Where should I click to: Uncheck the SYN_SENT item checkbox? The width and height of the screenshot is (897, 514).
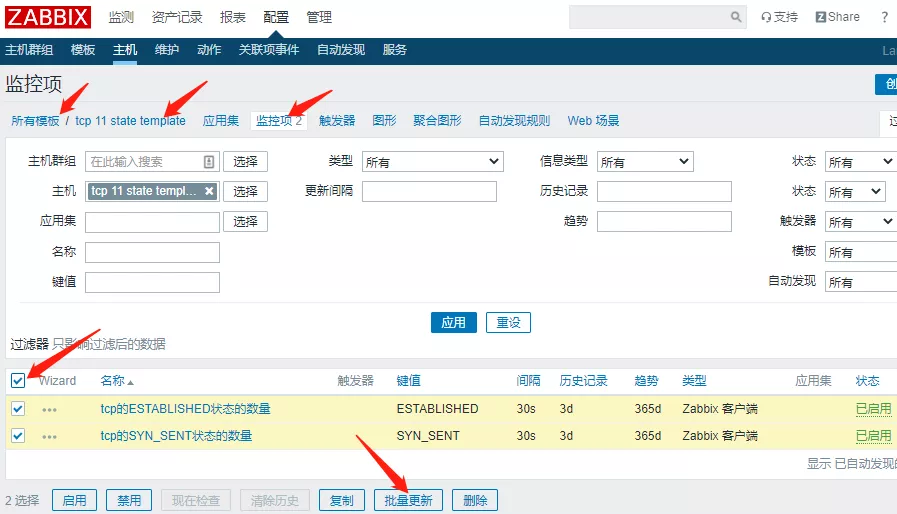pyautogui.click(x=18, y=435)
